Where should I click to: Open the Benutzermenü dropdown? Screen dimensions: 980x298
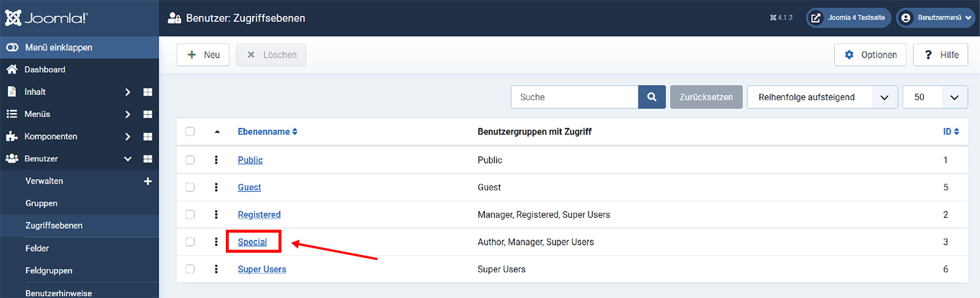click(935, 18)
